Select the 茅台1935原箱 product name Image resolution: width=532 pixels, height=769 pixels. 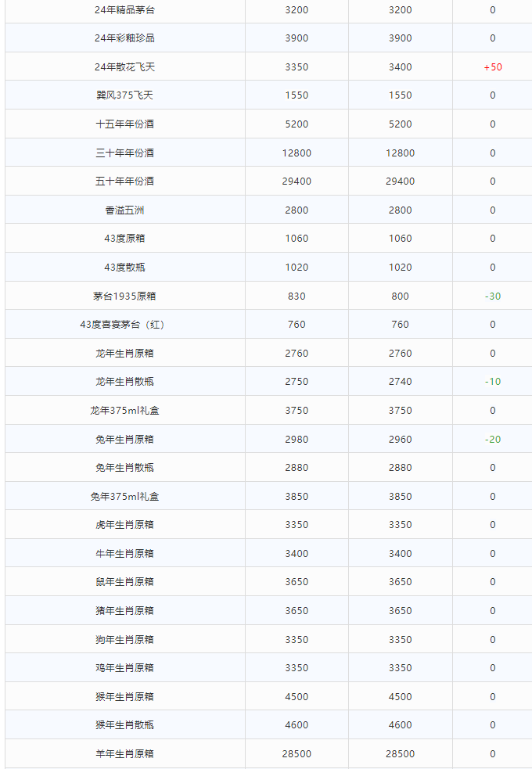[x=124, y=296]
